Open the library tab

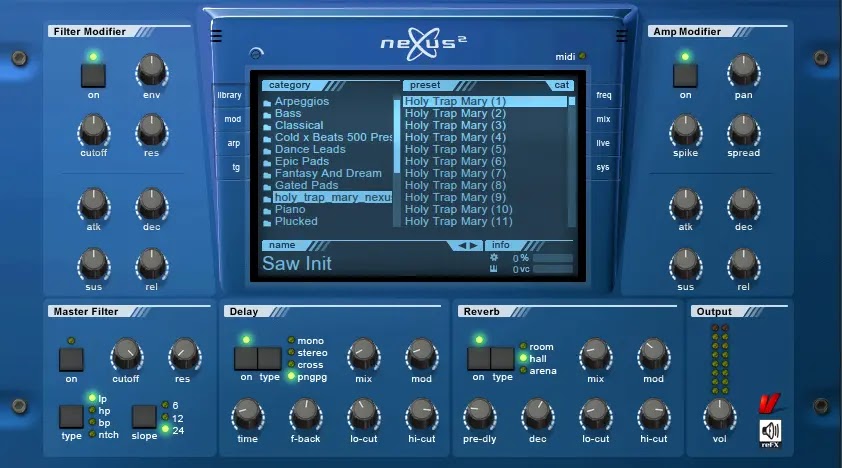point(230,95)
